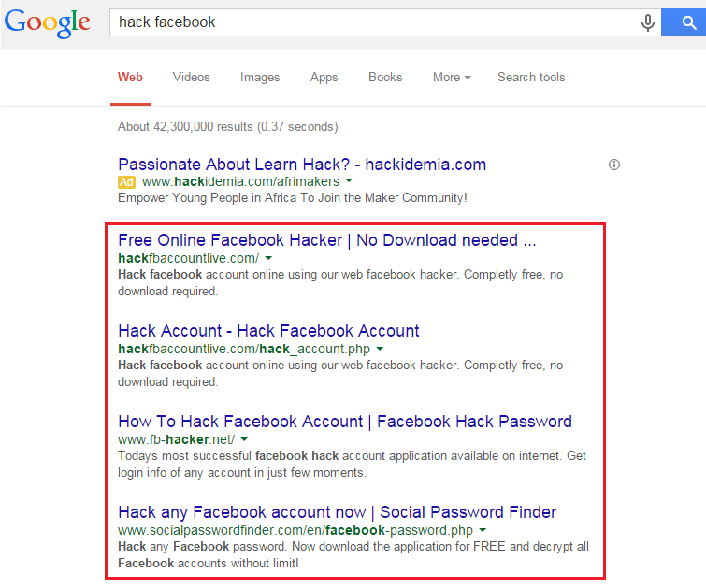706x588 pixels.
Task: Click the hackfbaccountlive.com/ green URL
Action: click(188, 258)
